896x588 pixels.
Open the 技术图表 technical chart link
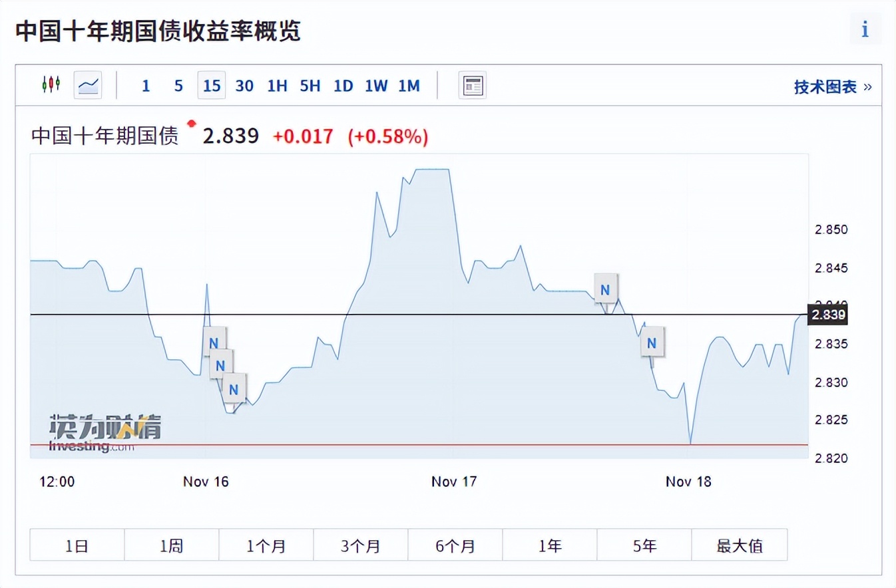click(x=826, y=86)
